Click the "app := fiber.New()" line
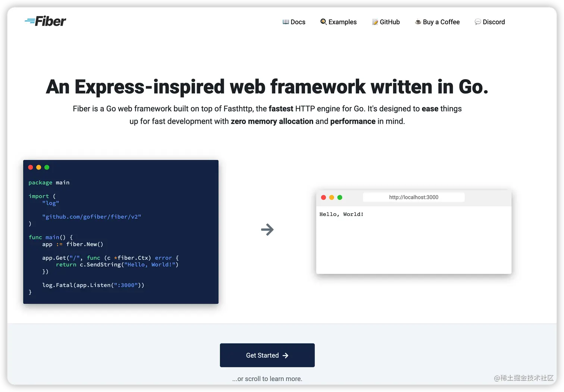564x392 pixels. tap(73, 244)
